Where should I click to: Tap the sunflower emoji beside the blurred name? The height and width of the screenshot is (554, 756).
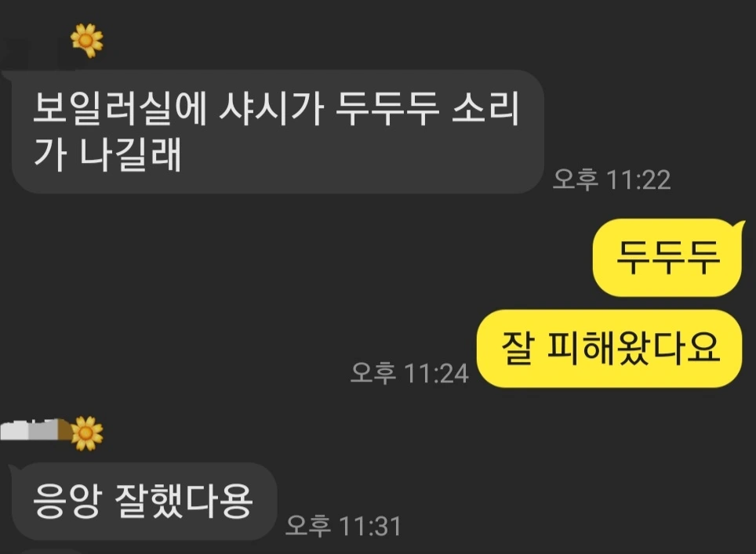pyautogui.click(x=87, y=433)
